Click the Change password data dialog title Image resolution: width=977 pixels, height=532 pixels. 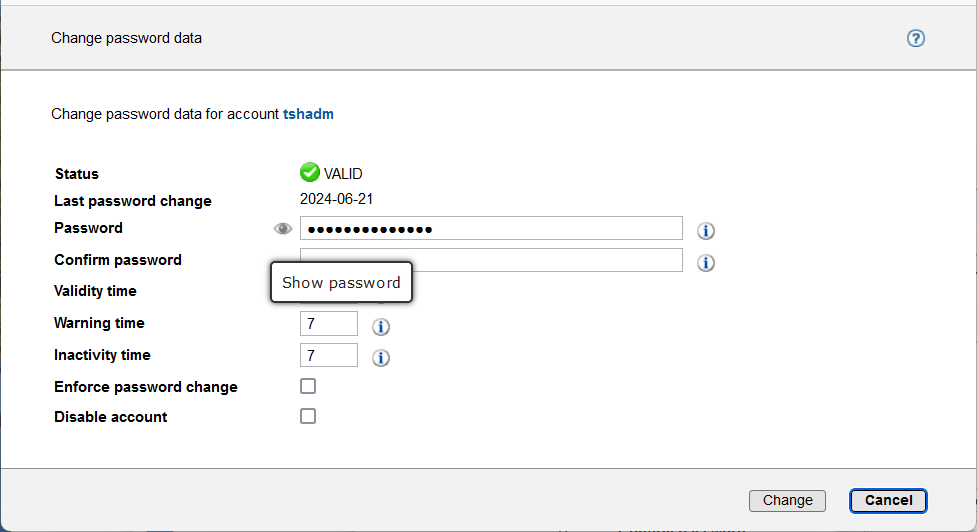point(126,38)
